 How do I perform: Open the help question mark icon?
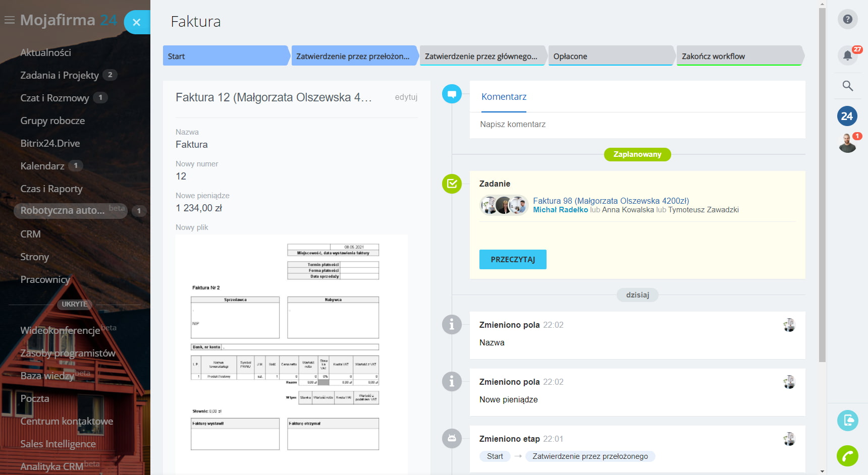(847, 19)
